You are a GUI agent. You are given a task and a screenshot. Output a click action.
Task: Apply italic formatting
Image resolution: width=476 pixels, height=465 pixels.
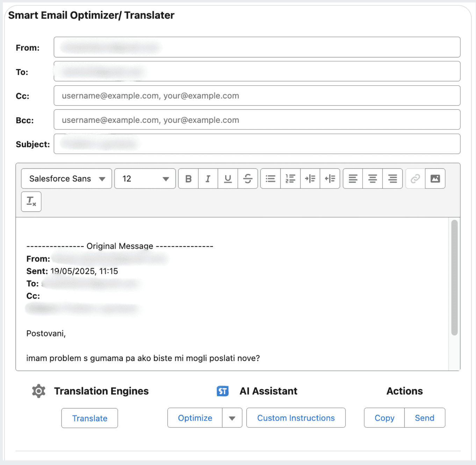click(x=208, y=179)
